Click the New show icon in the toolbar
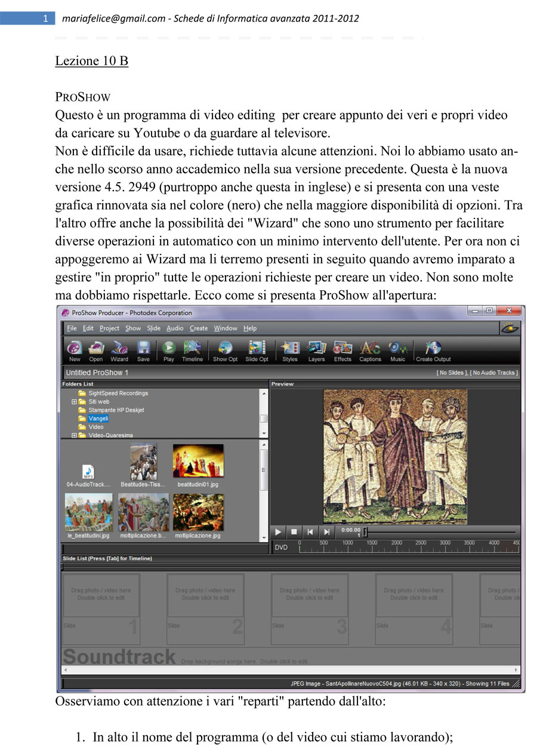This screenshot has height=756, width=537. (x=75, y=351)
